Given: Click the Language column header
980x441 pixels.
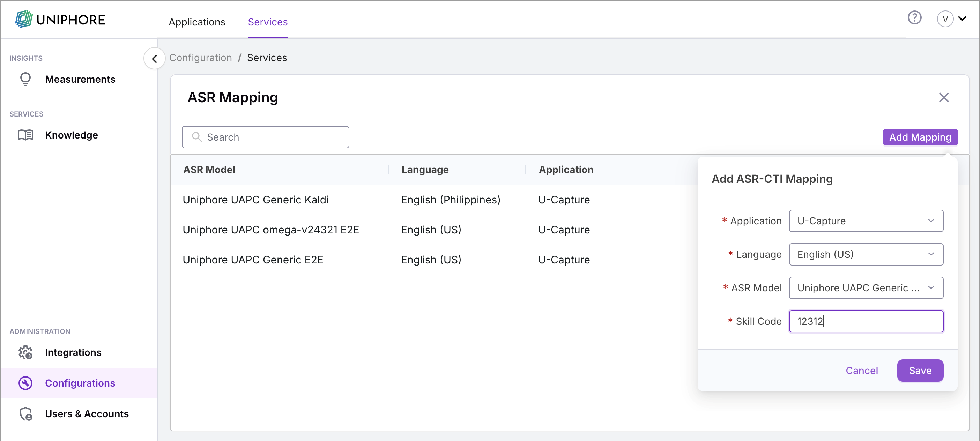Looking at the screenshot, I should click(425, 170).
